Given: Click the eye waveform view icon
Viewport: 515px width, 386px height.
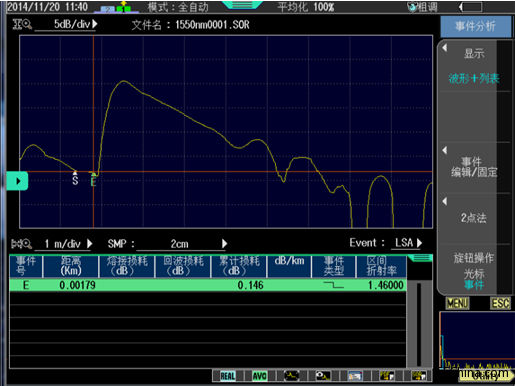Looking at the screenshot, I should 323,376.
